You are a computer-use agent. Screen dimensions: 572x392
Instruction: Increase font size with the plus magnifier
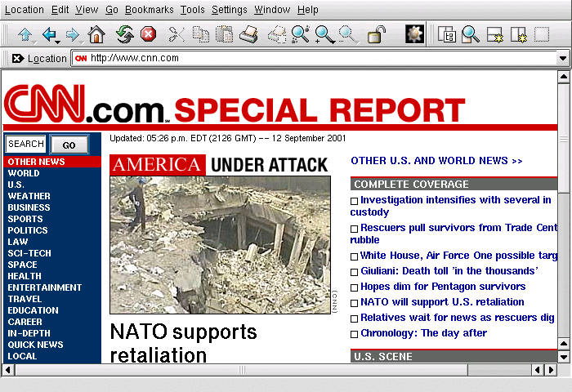[x=324, y=35]
